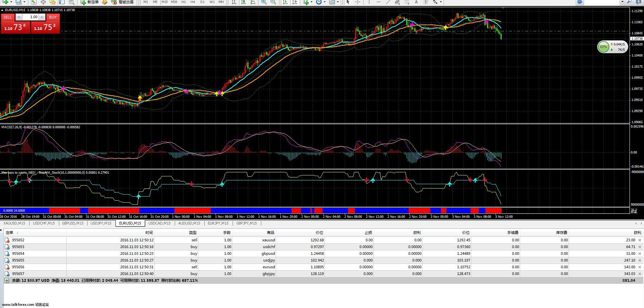Select the text tool A
This screenshot has width=644, height=308.
[416, 2]
